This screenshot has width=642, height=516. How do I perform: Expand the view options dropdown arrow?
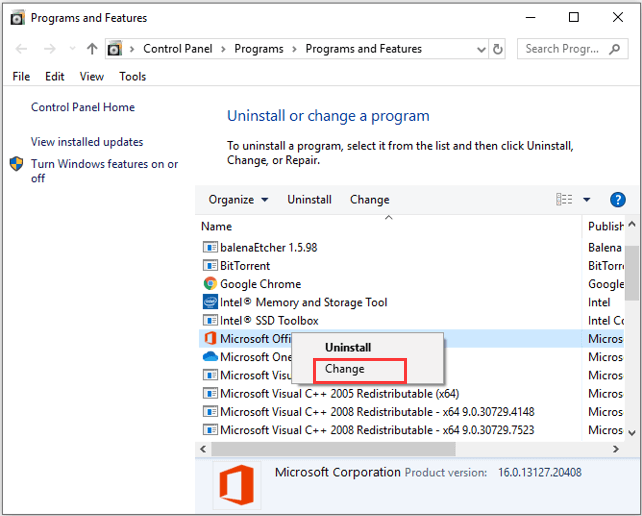tap(587, 200)
